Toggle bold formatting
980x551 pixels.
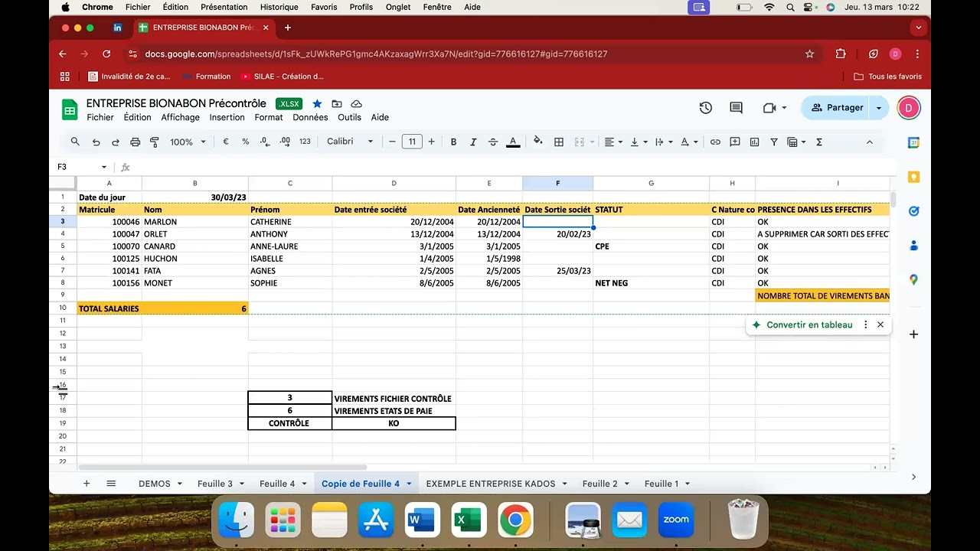click(453, 142)
